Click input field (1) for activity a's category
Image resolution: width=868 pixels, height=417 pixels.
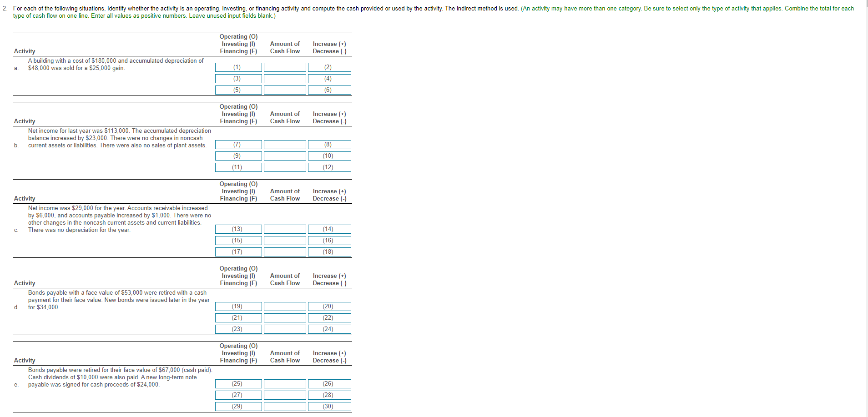(238, 67)
